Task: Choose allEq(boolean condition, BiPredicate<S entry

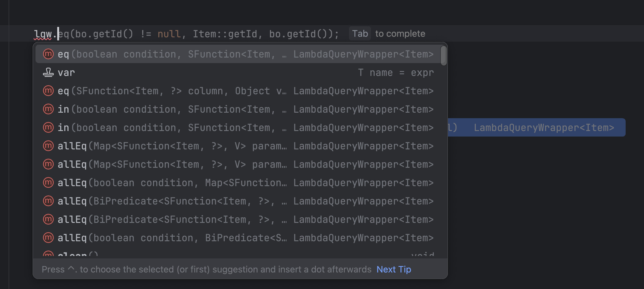Action: click(x=238, y=238)
